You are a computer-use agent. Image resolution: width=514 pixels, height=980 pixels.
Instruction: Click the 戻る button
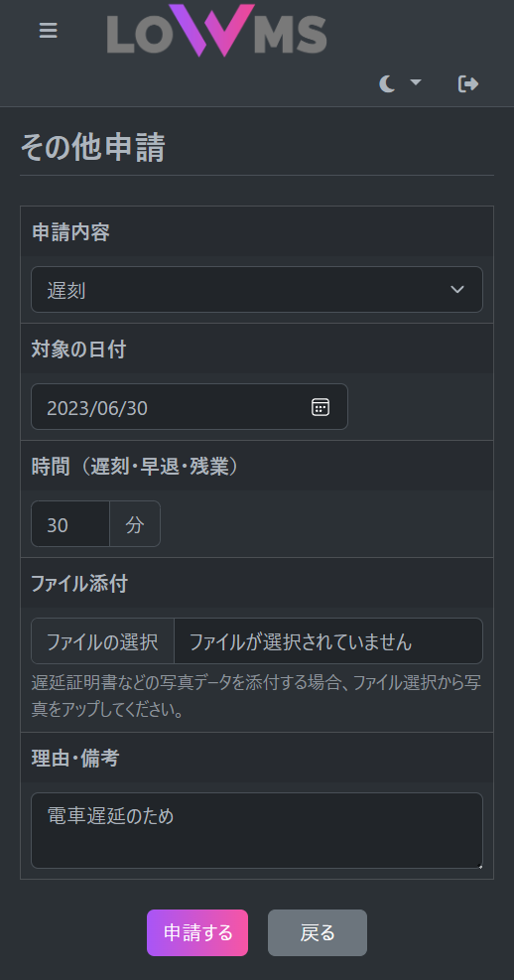point(318,932)
